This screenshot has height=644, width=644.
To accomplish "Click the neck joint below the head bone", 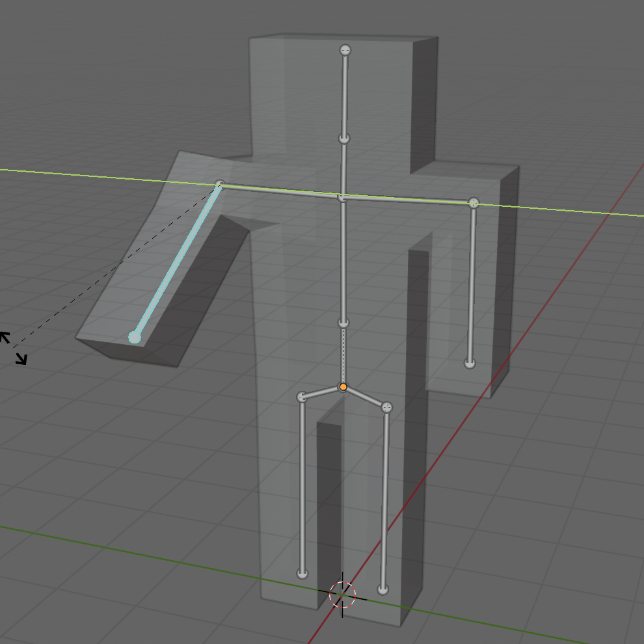I will click(344, 139).
